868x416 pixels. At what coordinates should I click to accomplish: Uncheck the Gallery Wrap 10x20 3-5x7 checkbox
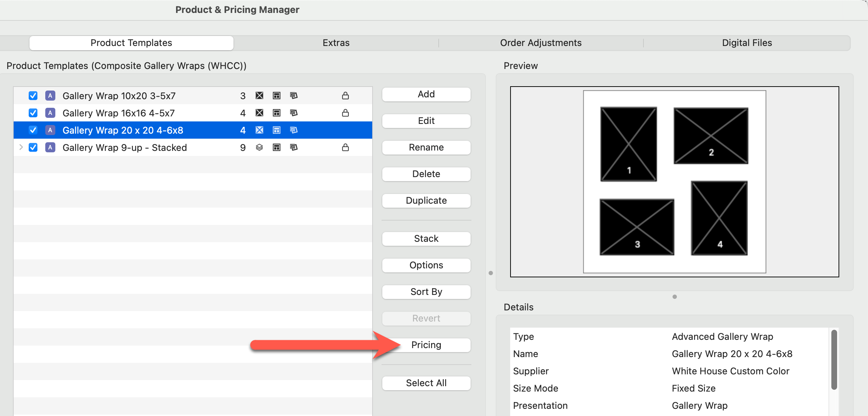[x=33, y=96]
